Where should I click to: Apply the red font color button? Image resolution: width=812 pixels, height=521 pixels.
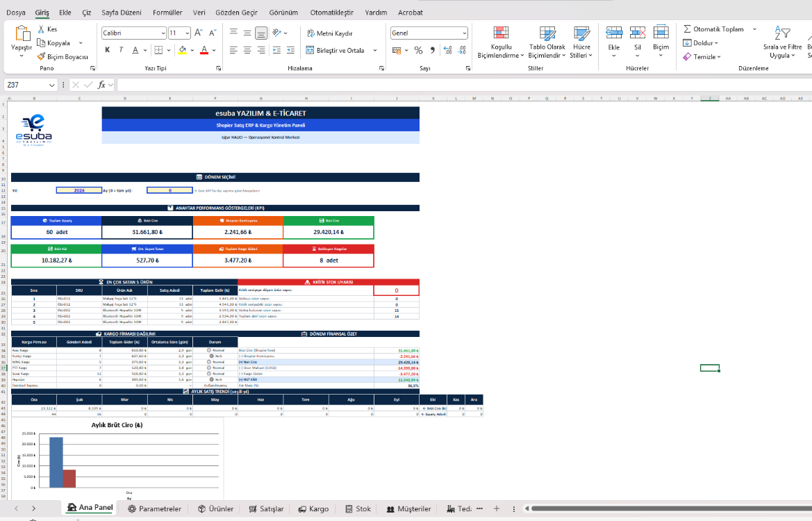click(x=204, y=50)
